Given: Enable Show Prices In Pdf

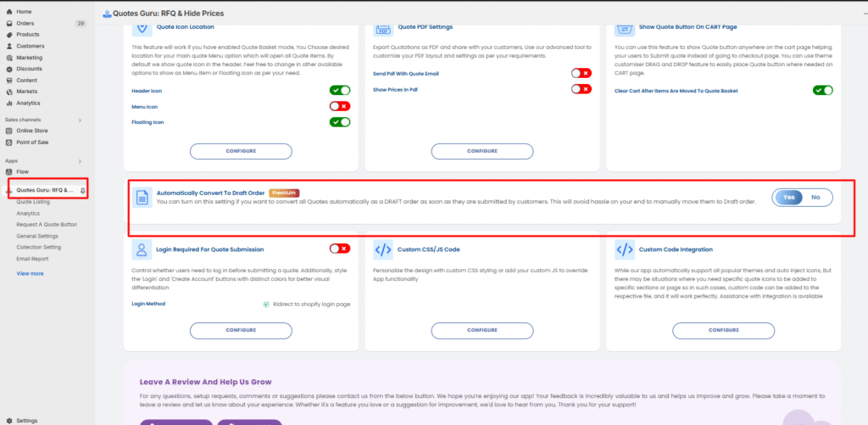Looking at the screenshot, I should click(581, 89).
